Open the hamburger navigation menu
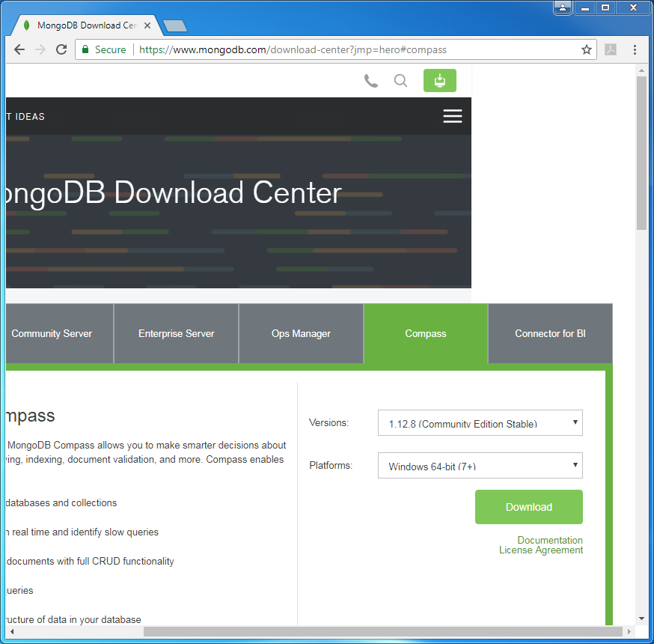 [x=453, y=116]
